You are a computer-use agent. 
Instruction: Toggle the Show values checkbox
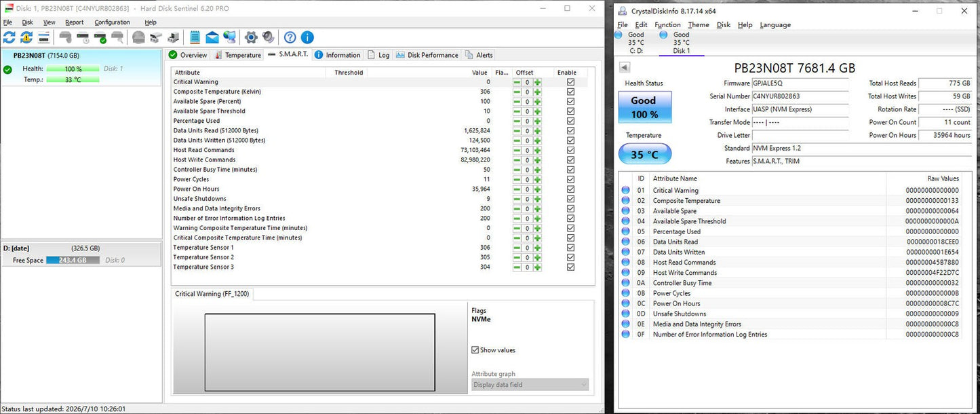(x=475, y=350)
